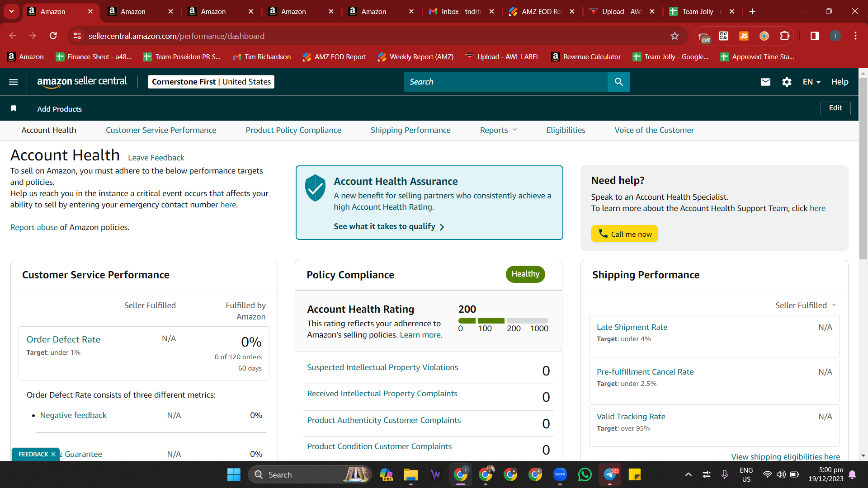Viewport: 868px width, 488px height.
Task: Click the search magnifier button
Action: click(618, 82)
